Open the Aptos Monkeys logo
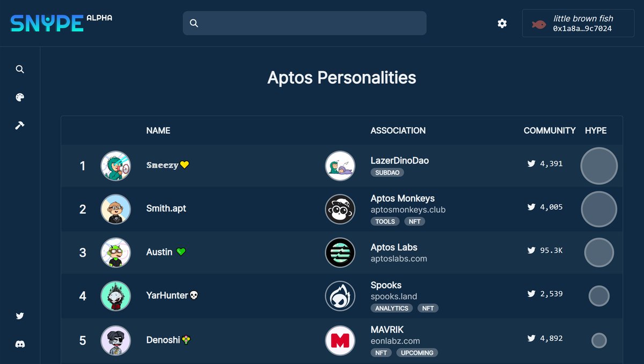 (340, 209)
